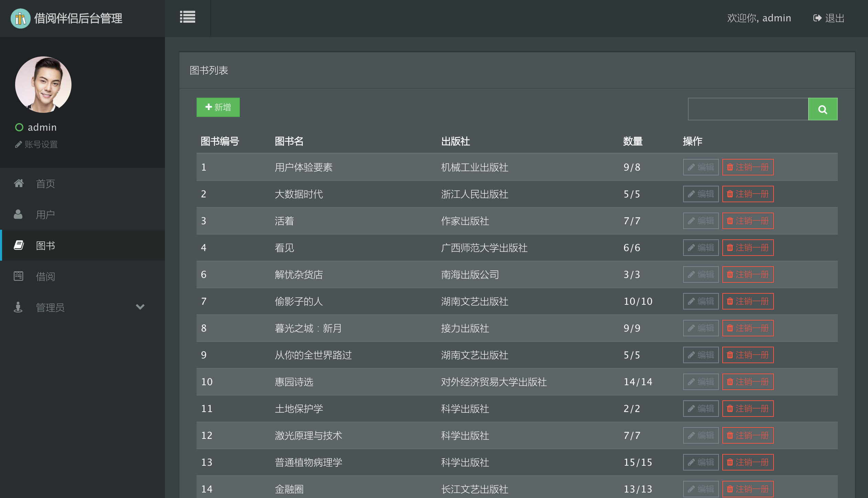The height and width of the screenshot is (498, 868).
Task: Click the 退出 logout icon in the header
Action: pyautogui.click(x=817, y=18)
